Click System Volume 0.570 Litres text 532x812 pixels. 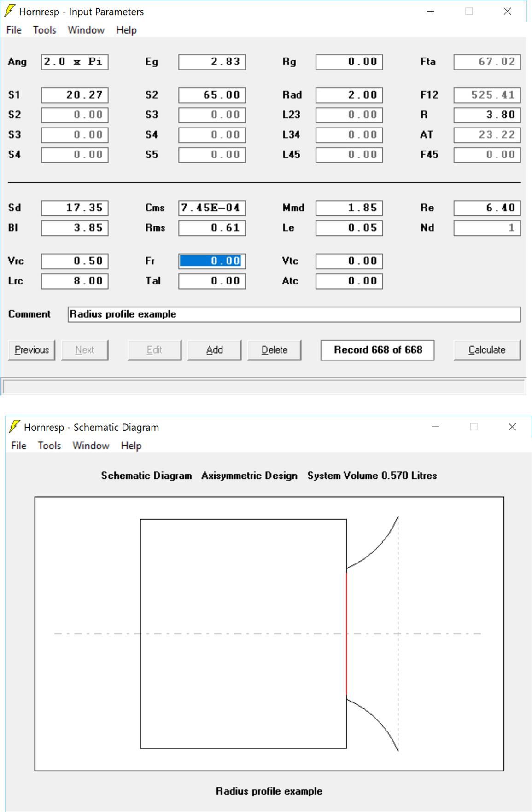[372, 476]
